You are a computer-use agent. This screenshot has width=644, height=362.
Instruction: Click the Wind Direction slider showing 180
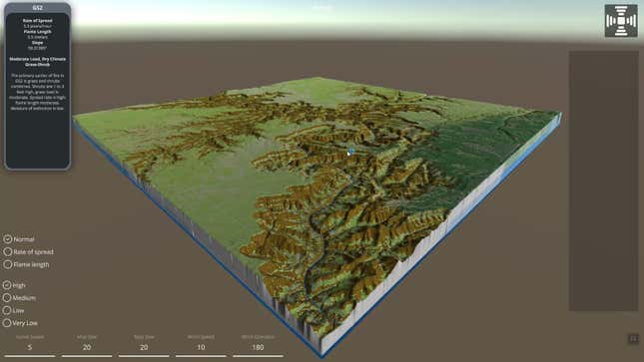[258, 356]
